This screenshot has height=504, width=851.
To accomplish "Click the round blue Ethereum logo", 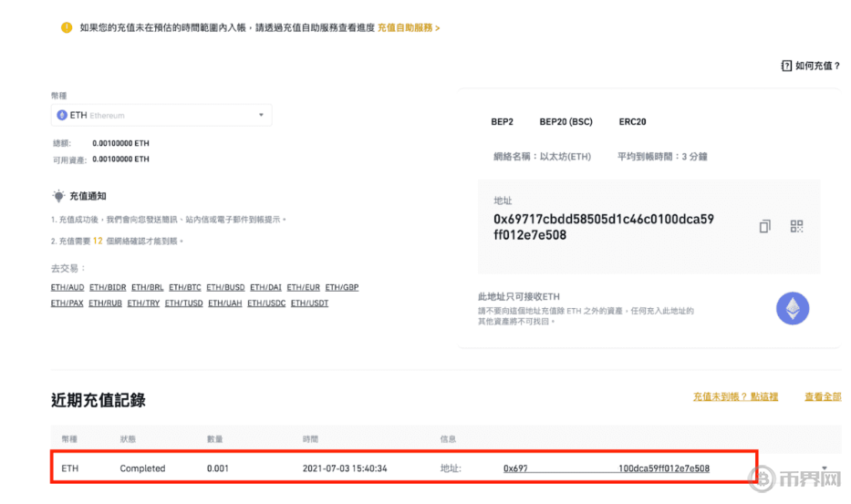I will click(792, 308).
